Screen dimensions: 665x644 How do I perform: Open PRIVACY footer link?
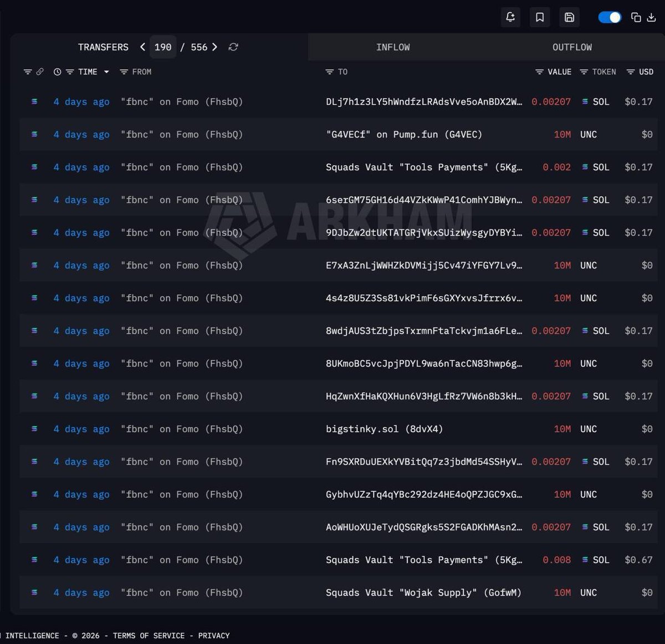(213, 635)
